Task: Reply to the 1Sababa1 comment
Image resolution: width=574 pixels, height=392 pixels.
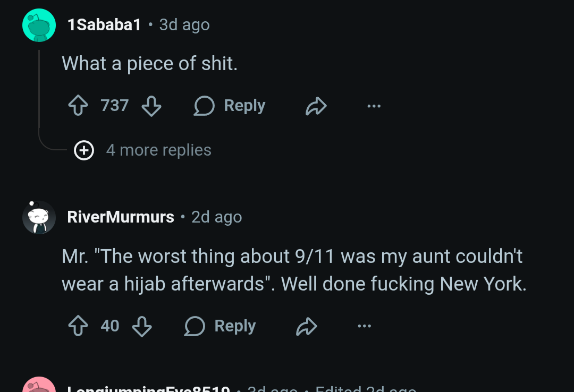Action: coord(230,106)
